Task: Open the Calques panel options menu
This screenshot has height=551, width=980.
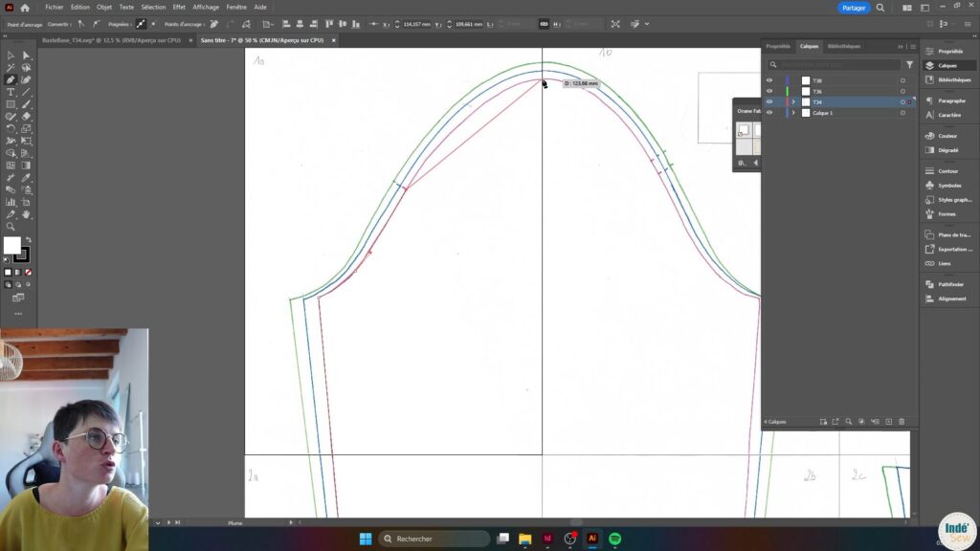Action: [x=912, y=46]
